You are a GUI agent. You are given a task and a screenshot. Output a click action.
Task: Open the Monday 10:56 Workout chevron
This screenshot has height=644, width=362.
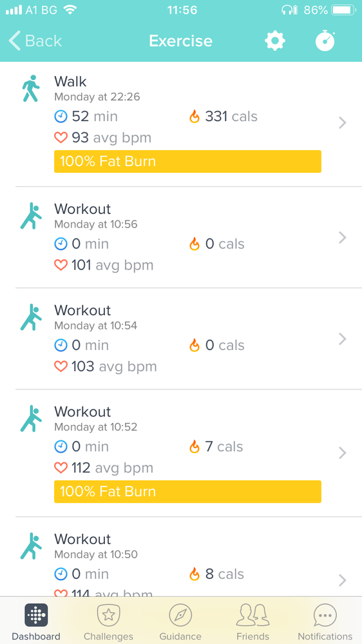click(343, 238)
